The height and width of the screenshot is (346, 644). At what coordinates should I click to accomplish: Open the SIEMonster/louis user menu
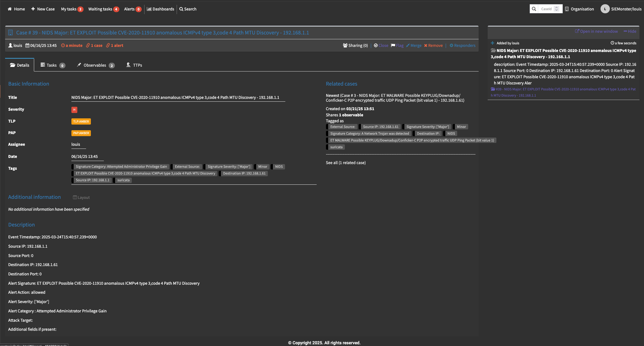621,9
